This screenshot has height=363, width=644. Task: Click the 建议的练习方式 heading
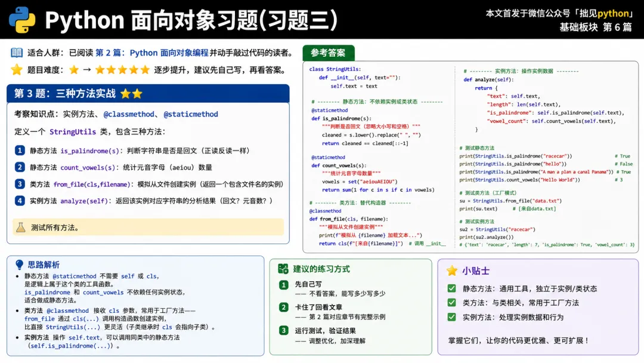click(x=321, y=269)
